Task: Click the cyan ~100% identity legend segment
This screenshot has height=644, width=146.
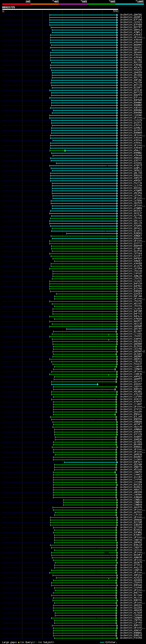Action: pyautogui.click(x=130, y=4)
